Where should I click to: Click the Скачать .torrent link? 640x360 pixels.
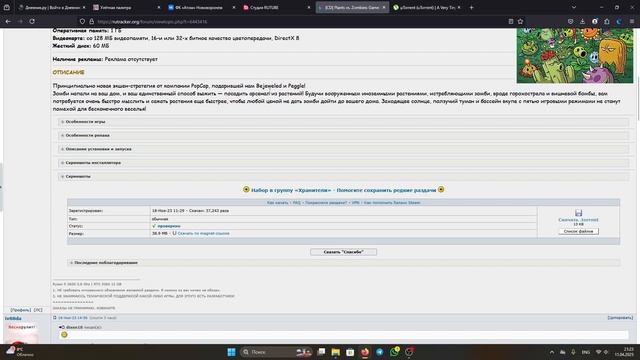pos(578,220)
